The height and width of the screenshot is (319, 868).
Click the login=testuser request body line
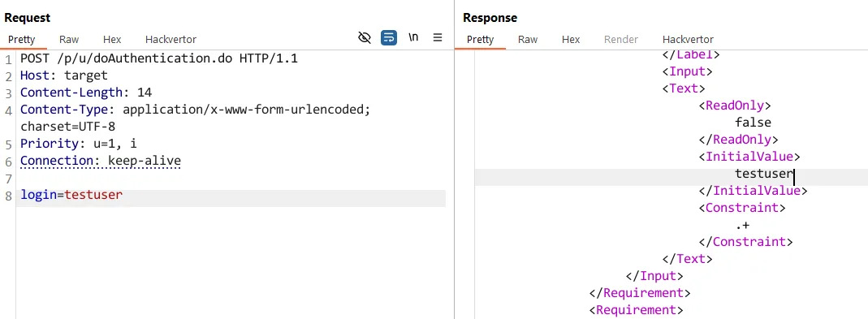coord(71,195)
